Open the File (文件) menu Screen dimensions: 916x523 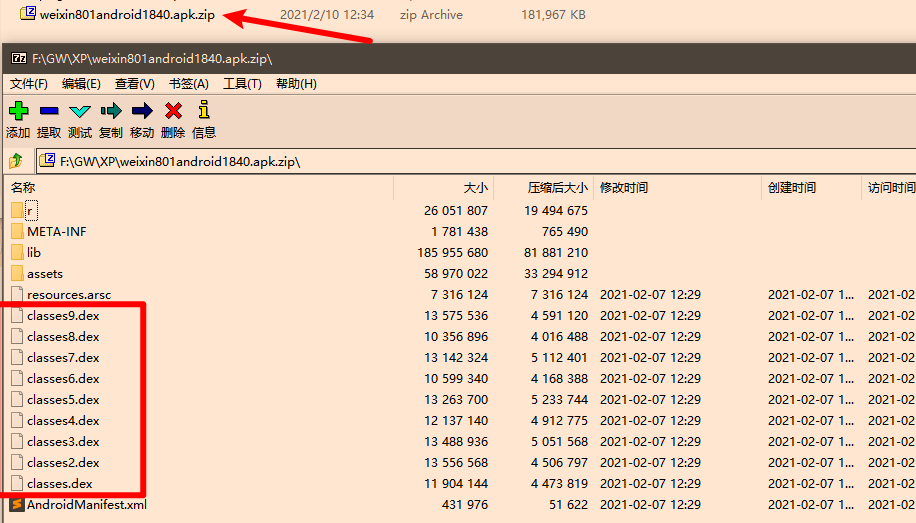point(29,84)
